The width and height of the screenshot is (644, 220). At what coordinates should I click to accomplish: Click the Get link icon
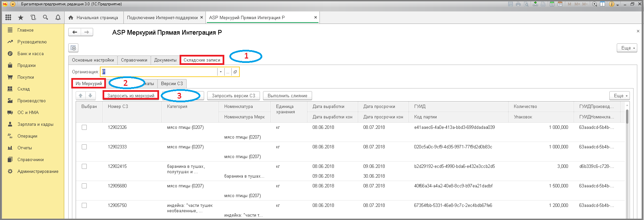[535, 4]
